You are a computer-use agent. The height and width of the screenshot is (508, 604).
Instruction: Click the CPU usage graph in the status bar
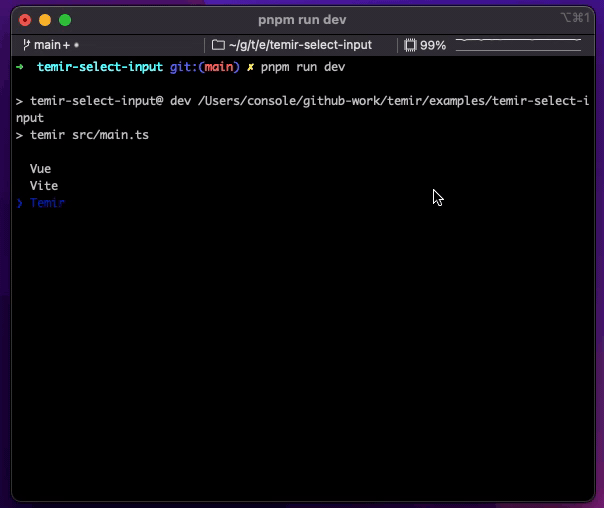[x=518, y=45]
